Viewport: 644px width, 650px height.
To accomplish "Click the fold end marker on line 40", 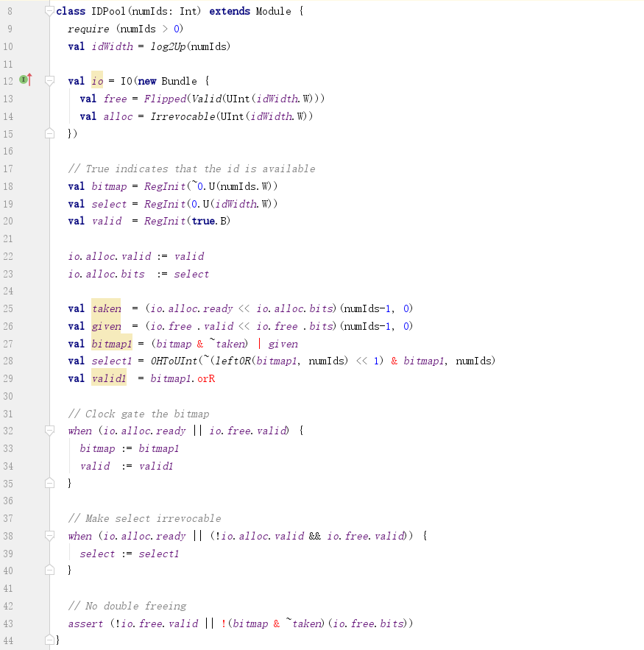I will click(49, 570).
